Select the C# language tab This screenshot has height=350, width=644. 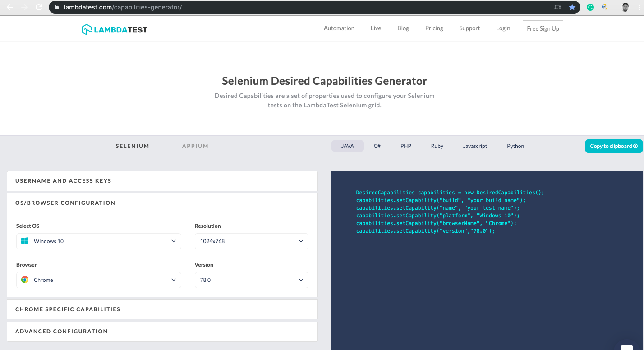pyautogui.click(x=377, y=146)
